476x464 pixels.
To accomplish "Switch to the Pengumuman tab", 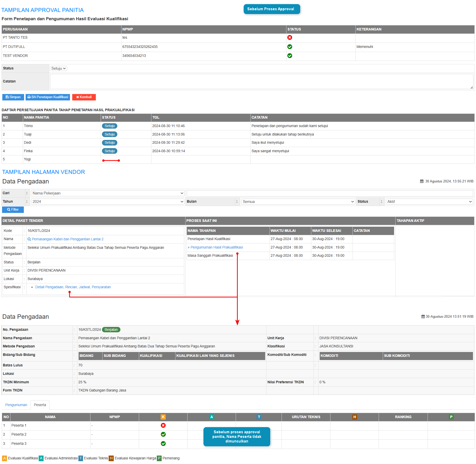I will pos(16,405).
